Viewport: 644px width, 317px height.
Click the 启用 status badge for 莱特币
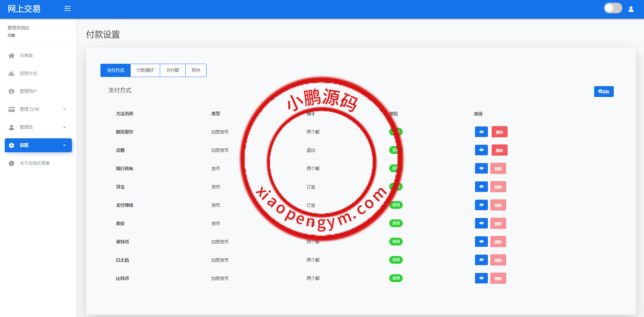[x=396, y=242]
